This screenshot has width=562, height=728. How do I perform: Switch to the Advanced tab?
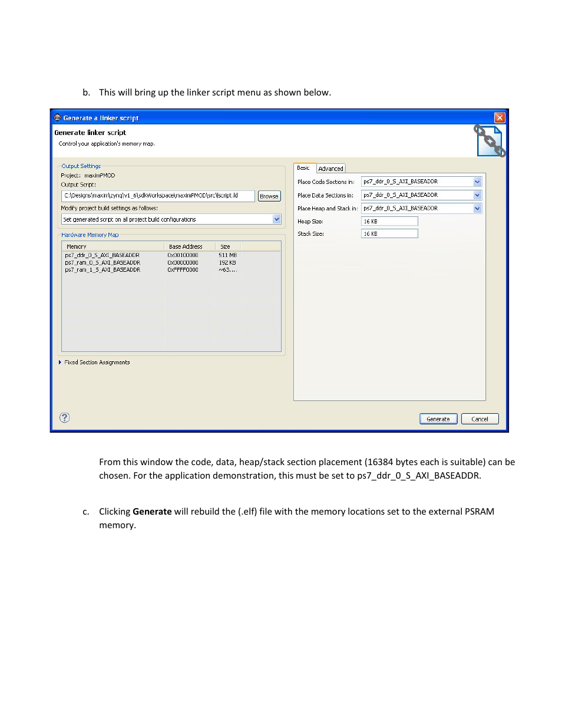pyautogui.click(x=330, y=169)
